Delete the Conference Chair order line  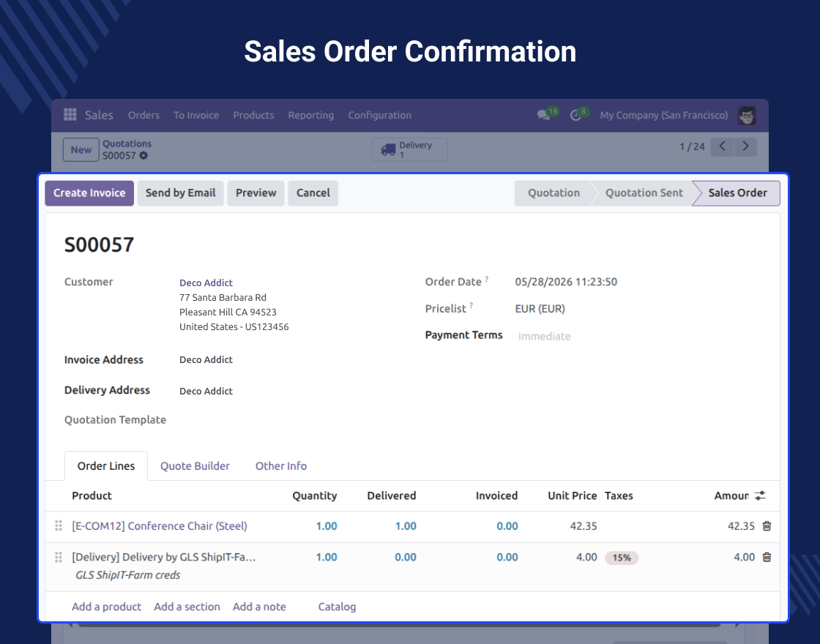767,526
